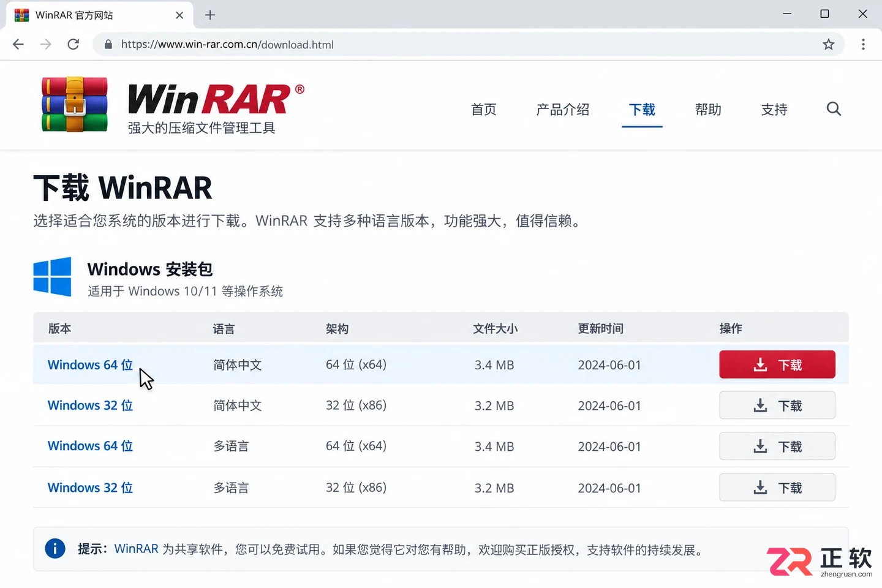View site info via the padlock icon
Image resolution: width=882 pixels, height=588 pixels.
(x=108, y=44)
